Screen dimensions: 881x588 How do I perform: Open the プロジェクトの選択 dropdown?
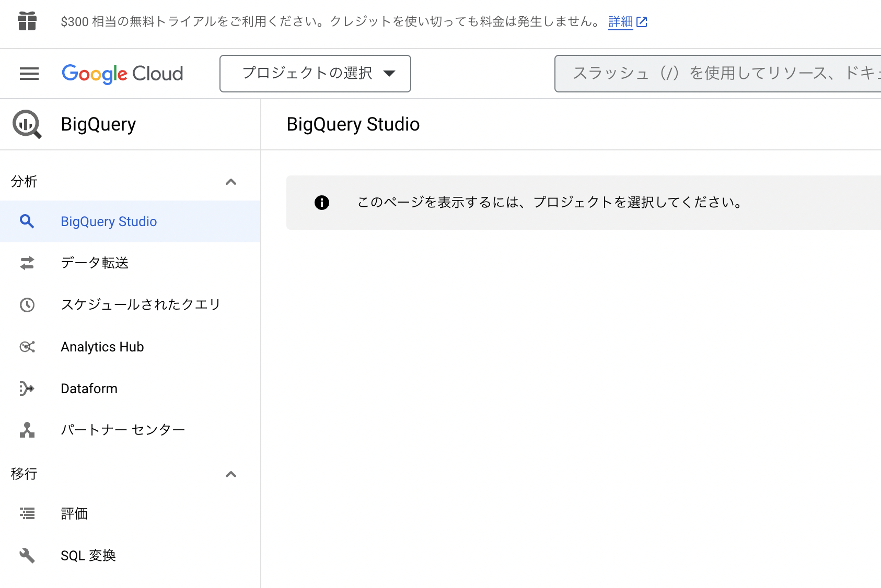click(315, 74)
